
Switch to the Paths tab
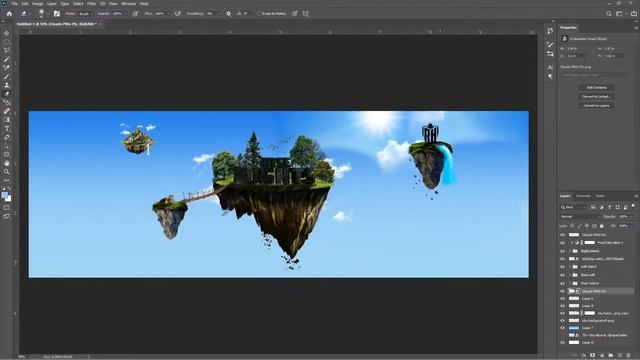click(600, 196)
